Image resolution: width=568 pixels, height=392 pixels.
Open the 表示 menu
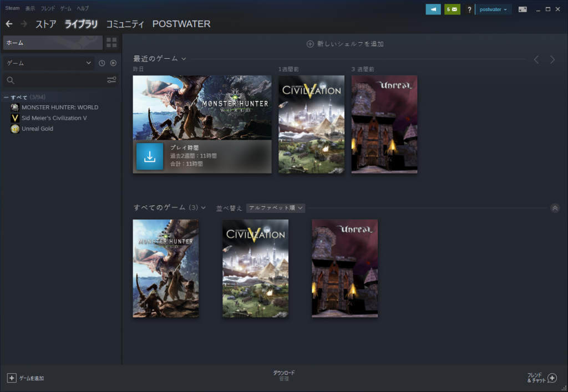tap(30, 8)
